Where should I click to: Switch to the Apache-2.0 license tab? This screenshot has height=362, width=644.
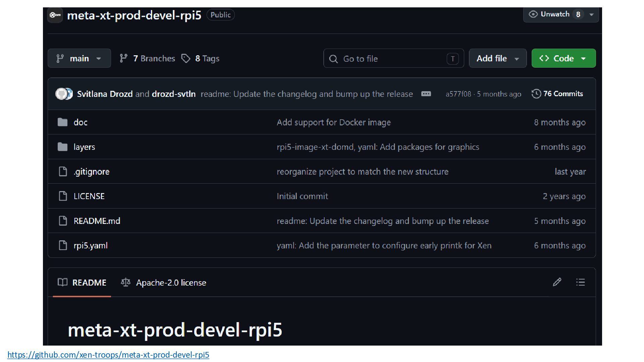coord(164,283)
